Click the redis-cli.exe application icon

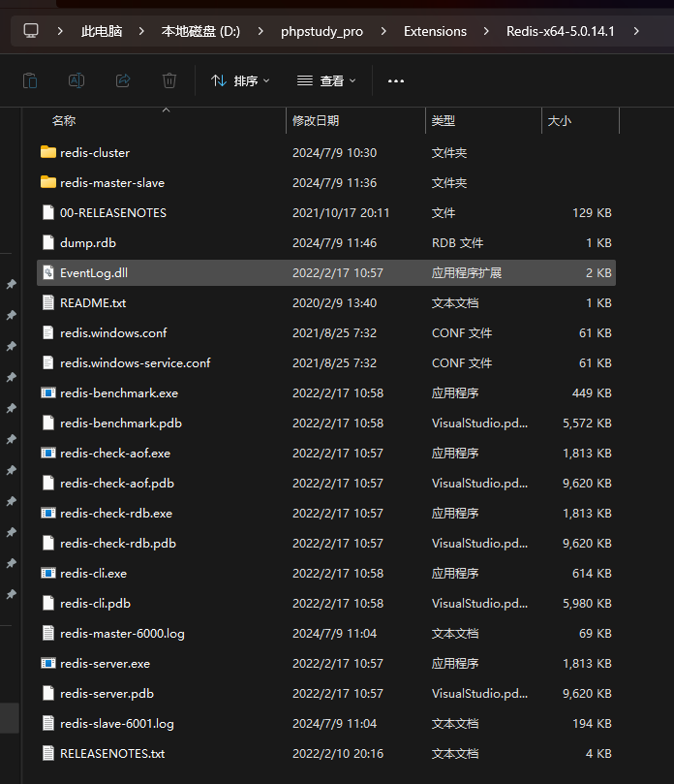point(48,573)
